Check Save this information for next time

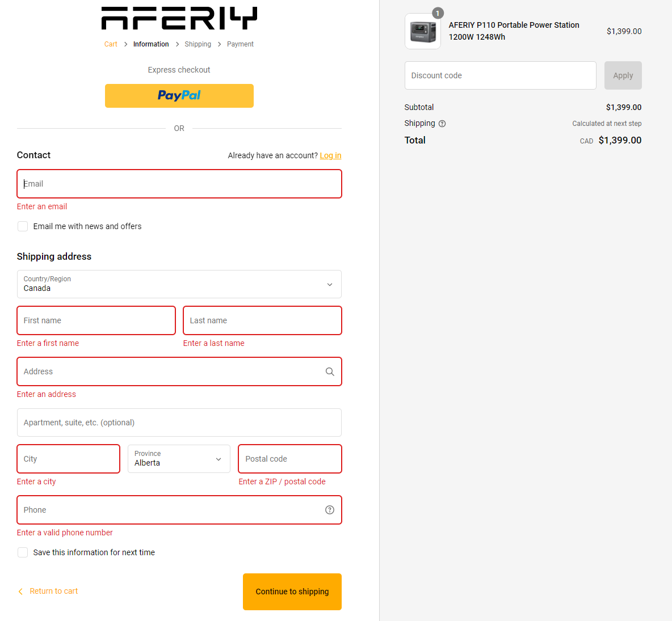(23, 552)
